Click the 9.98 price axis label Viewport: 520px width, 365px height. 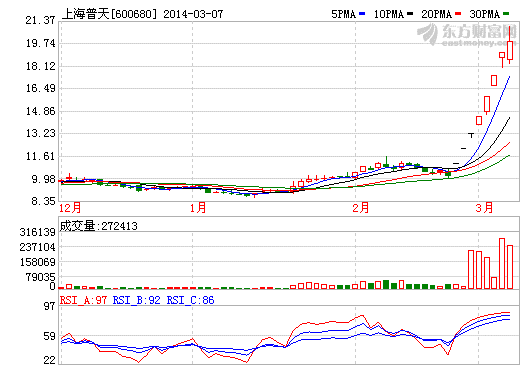point(43,179)
